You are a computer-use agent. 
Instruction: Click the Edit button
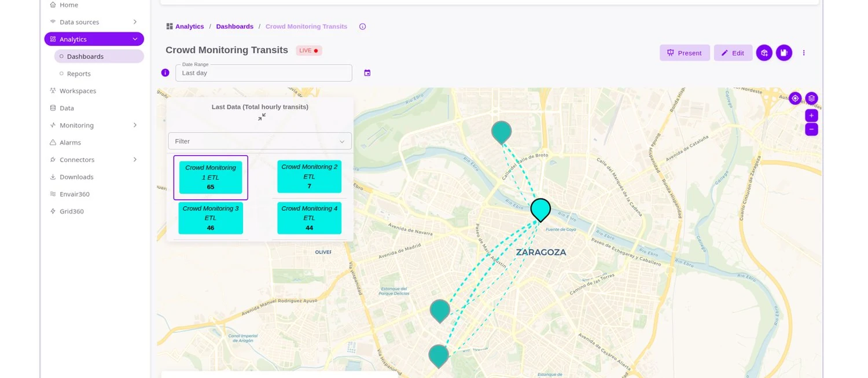733,53
